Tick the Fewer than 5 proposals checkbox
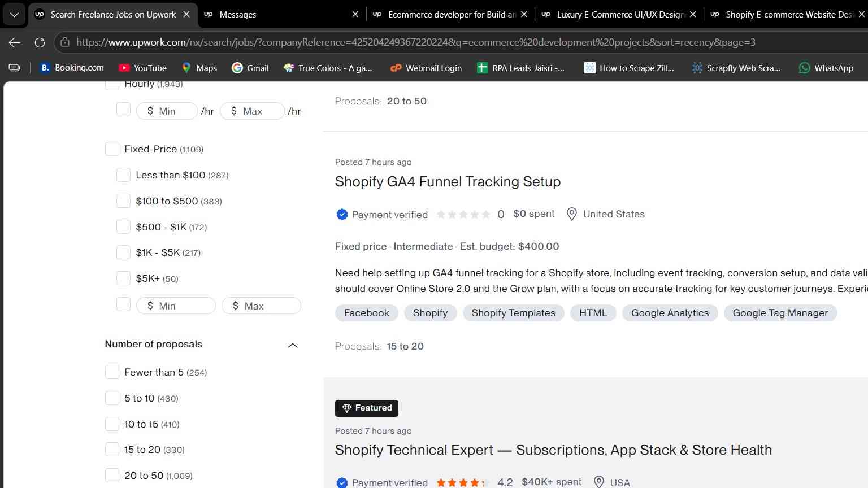This screenshot has width=868, height=488. 112,372
